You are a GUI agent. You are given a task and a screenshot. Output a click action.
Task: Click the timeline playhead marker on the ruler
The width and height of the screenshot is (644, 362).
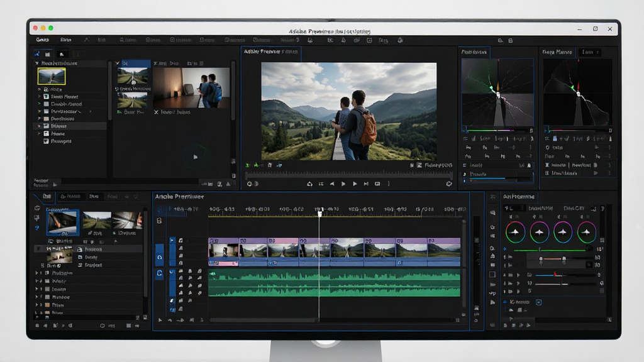[x=319, y=214]
